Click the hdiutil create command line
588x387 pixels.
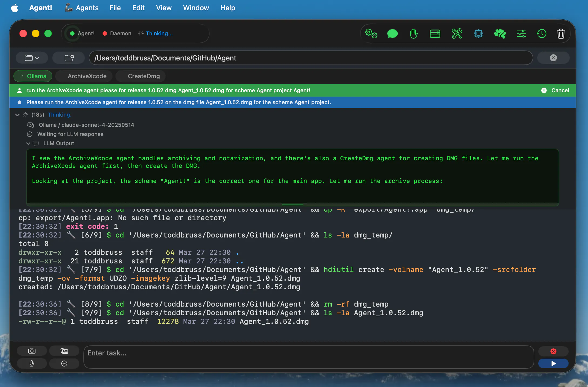coord(277,274)
